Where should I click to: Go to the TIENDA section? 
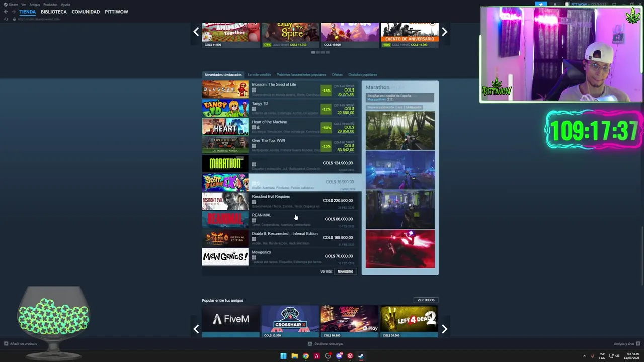28,12
